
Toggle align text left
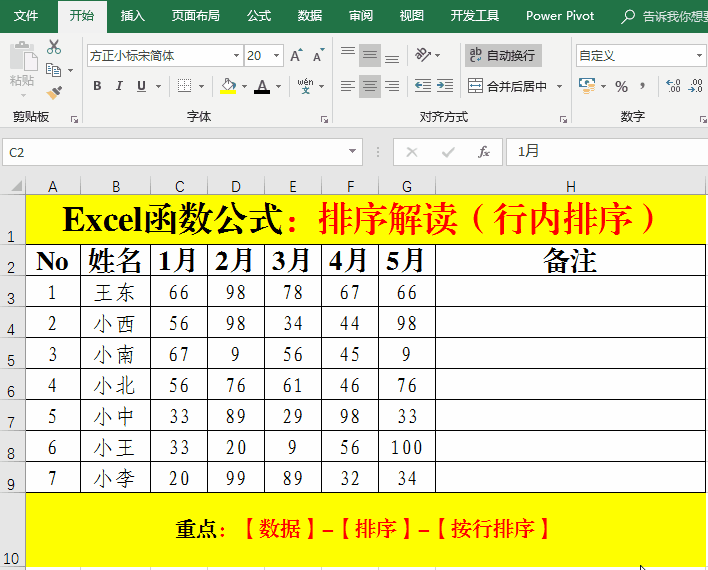point(348,86)
